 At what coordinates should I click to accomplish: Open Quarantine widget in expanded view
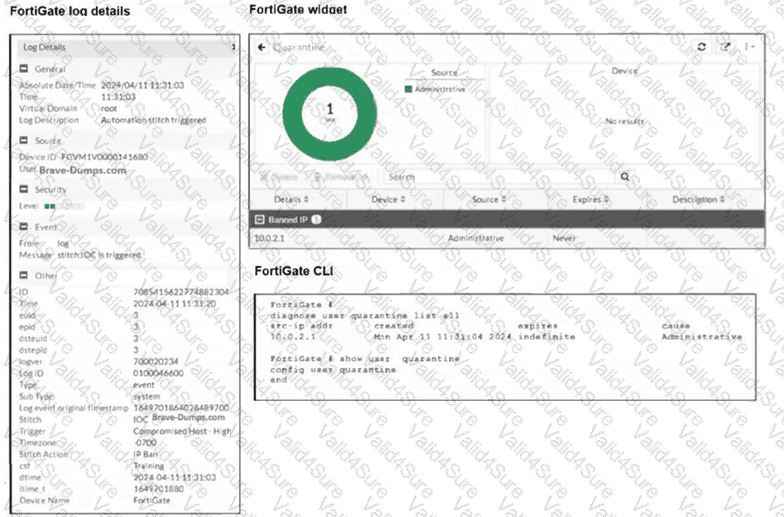[x=725, y=47]
